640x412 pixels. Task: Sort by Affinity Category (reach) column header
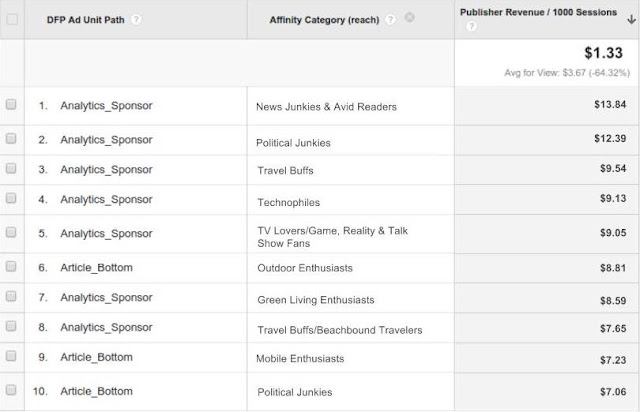point(324,20)
